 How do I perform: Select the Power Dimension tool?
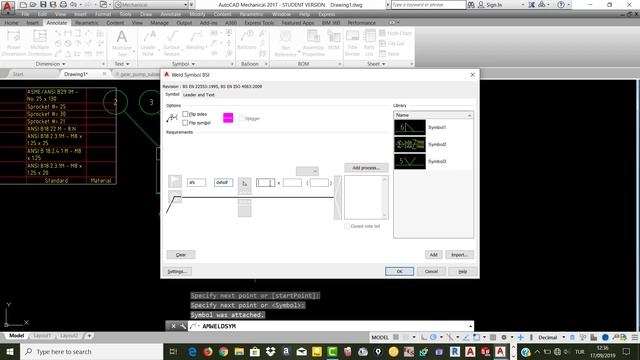click(13, 43)
